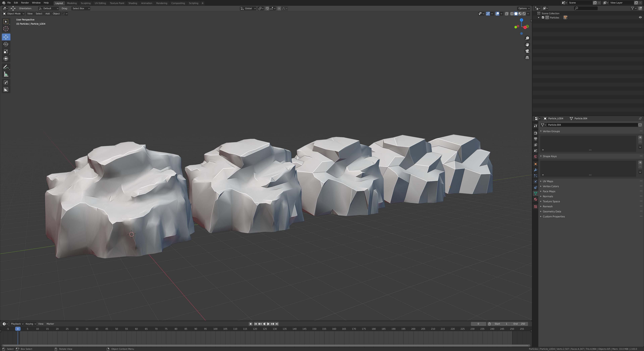
Task: Open the Orientation Default dropdown
Action: coord(48,9)
